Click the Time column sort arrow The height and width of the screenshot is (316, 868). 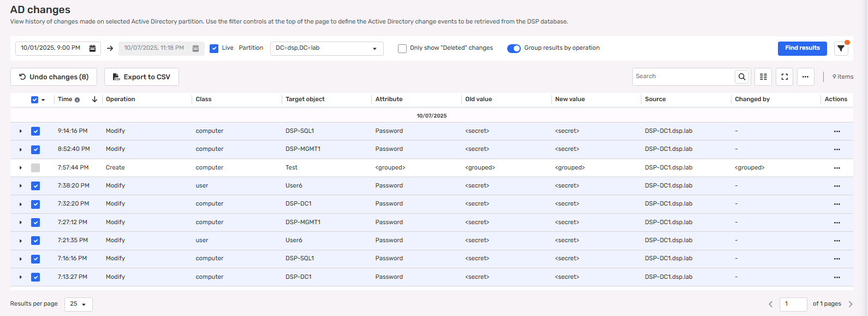[x=94, y=100]
